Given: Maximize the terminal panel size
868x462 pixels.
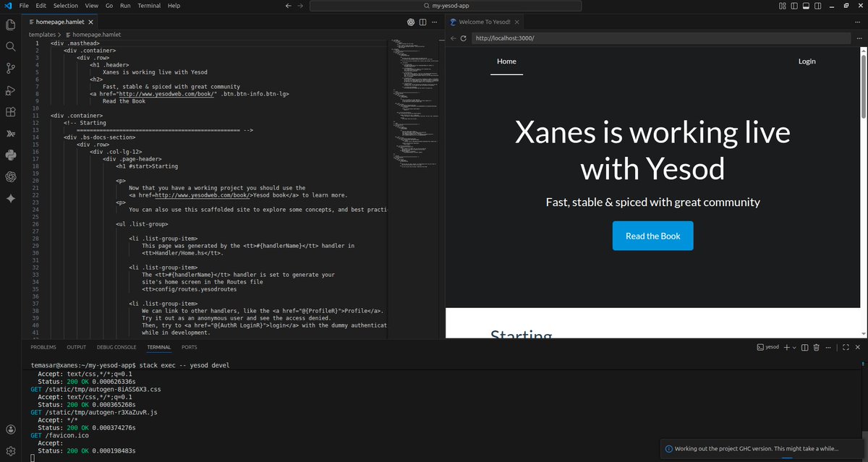Looking at the screenshot, I should tap(846, 347).
